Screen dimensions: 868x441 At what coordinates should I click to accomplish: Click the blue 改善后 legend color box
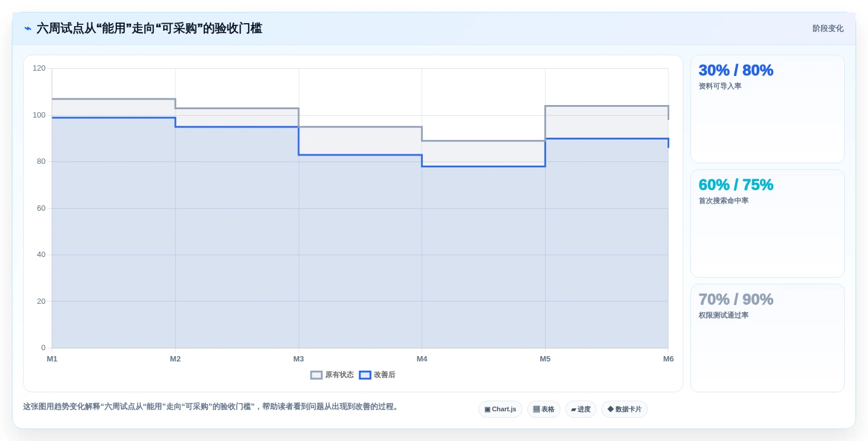pos(365,375)
